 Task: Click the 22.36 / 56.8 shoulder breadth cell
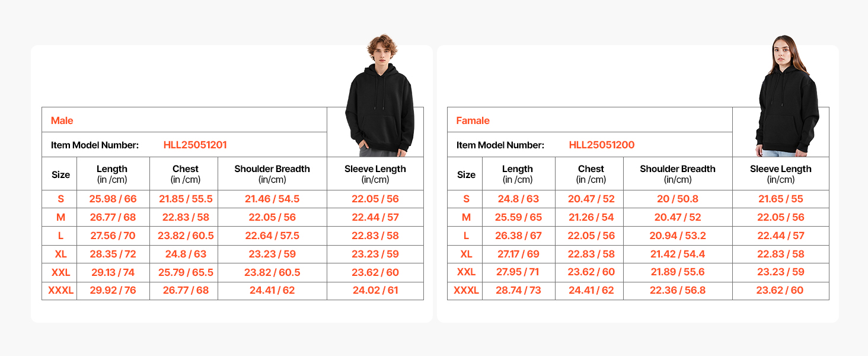click(x=677, y=291)
